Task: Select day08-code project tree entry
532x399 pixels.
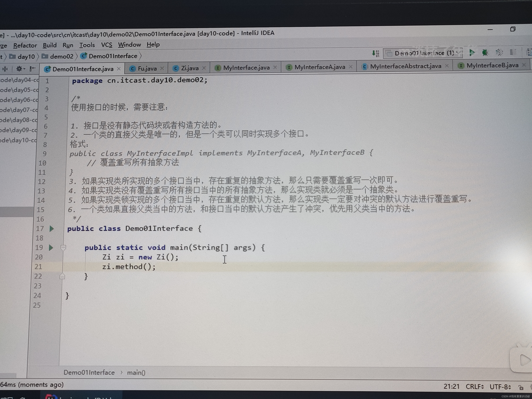Action: [19, 120]
